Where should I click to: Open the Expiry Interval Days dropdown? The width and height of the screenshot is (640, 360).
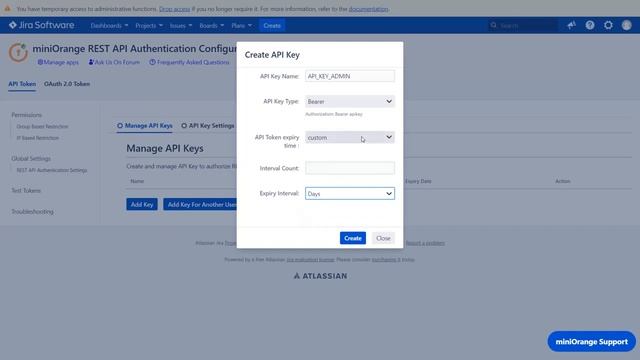click(350, 193)
